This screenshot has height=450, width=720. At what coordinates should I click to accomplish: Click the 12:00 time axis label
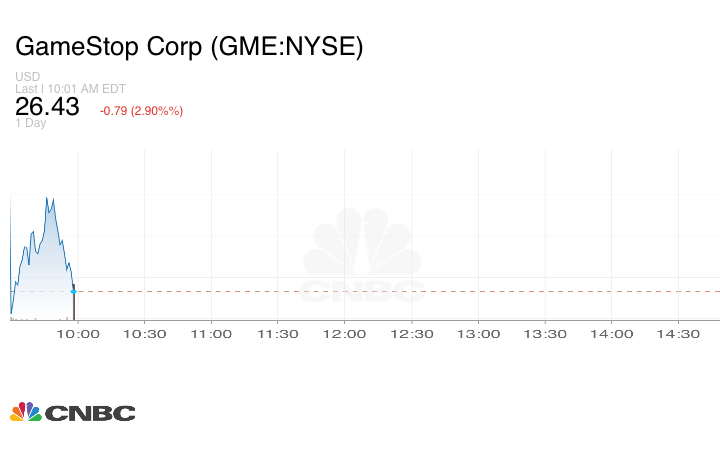pos(345,334)
